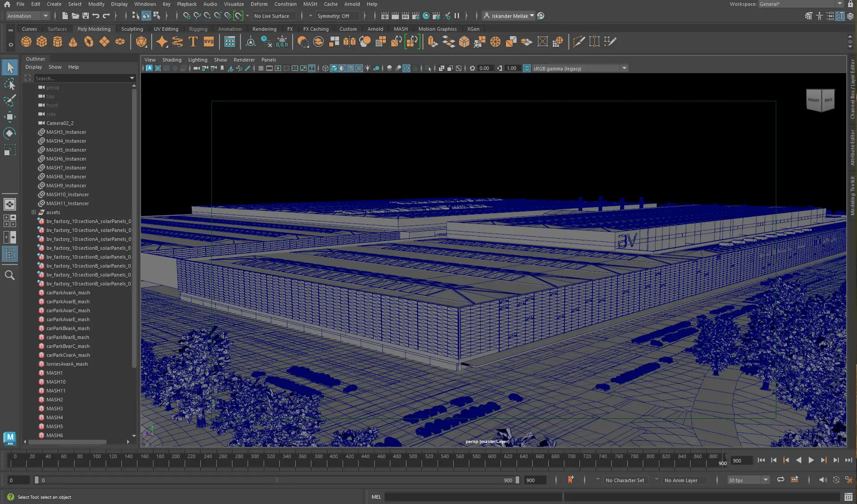
Task: Select the Rendering tab in shelf
Action: [264, 29]
